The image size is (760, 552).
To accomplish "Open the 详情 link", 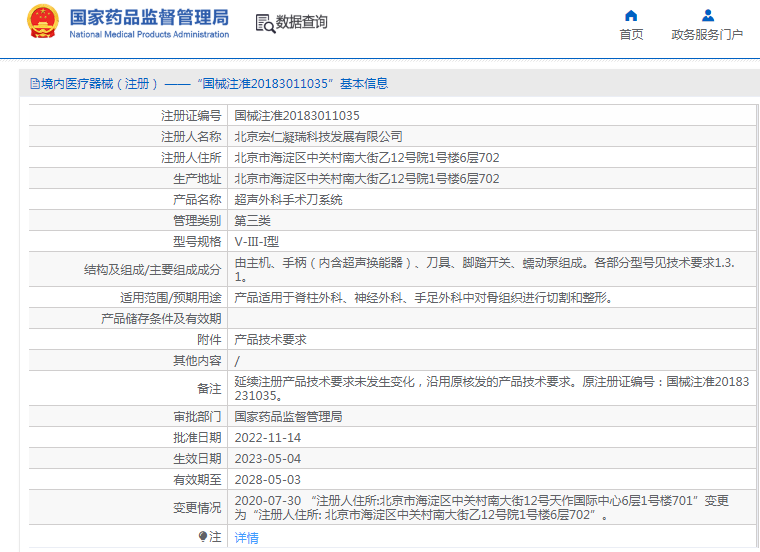I will pyautogui.click(x=246, y=537).
